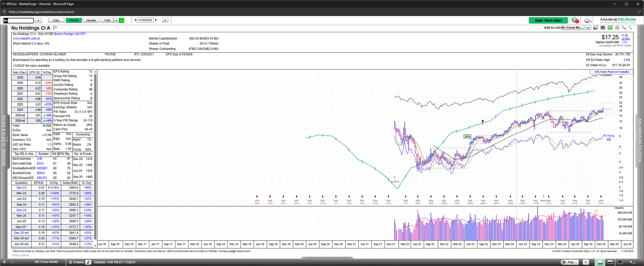Open the alerts bell with notification badge
The height and width of the screenshot is (266, 644).
point(575,20)
